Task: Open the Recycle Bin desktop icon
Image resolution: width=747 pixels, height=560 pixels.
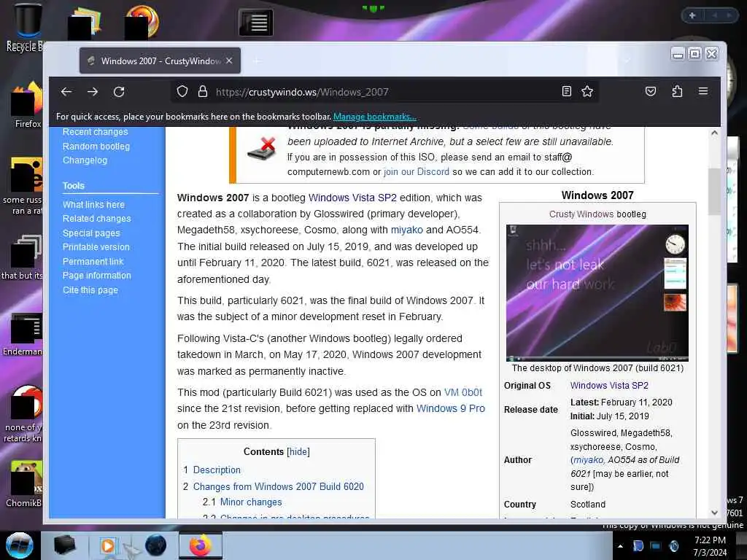Action: click(x=27, y=27)
